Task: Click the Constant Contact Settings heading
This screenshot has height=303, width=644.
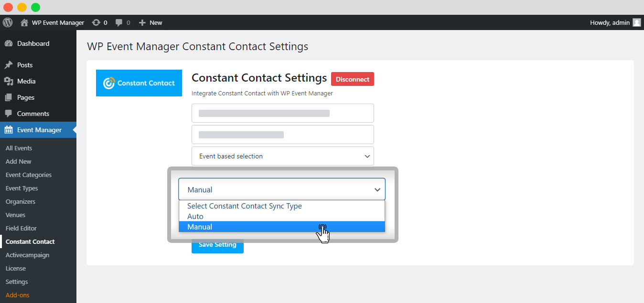Action: tap(259, 78)
